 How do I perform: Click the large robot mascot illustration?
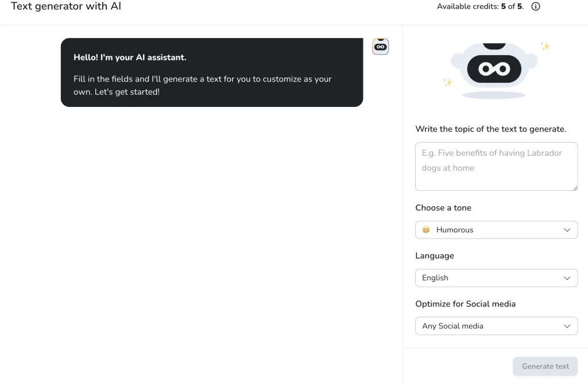[x=494, y=70]
